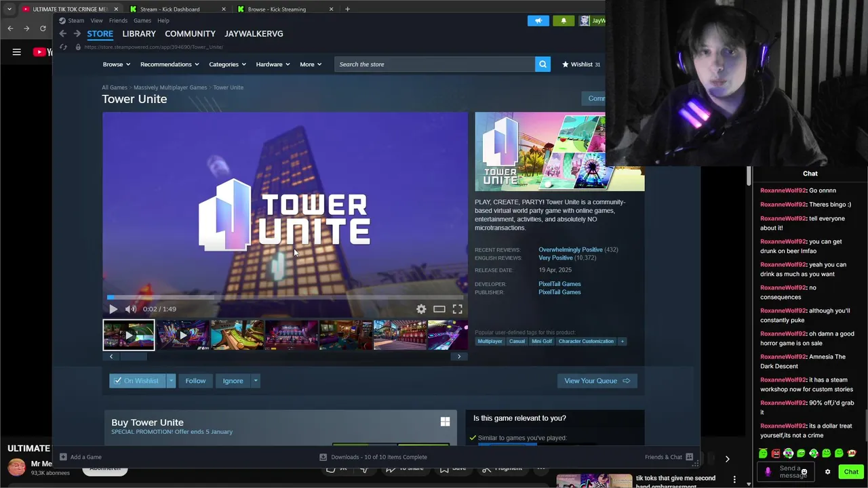The image size is (868, 488).
Task: Reload the browser page
Action: [43, 28]
